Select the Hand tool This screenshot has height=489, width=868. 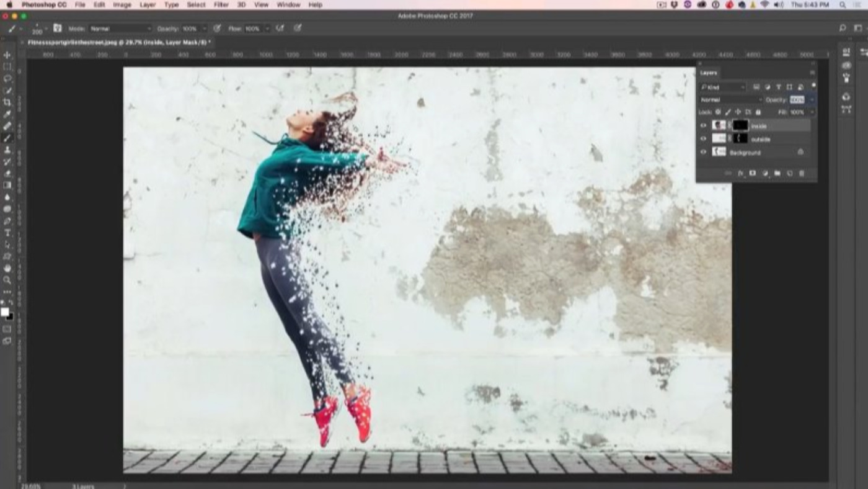[7, 268]
